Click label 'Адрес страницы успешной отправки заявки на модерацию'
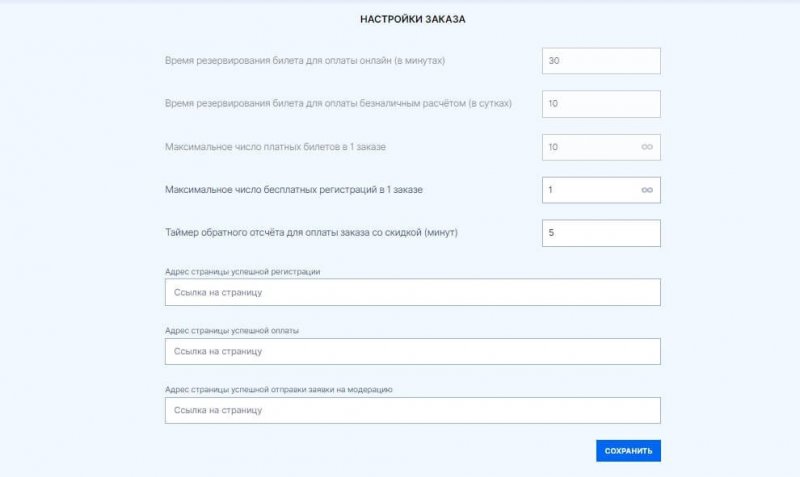 pos(284,389)
